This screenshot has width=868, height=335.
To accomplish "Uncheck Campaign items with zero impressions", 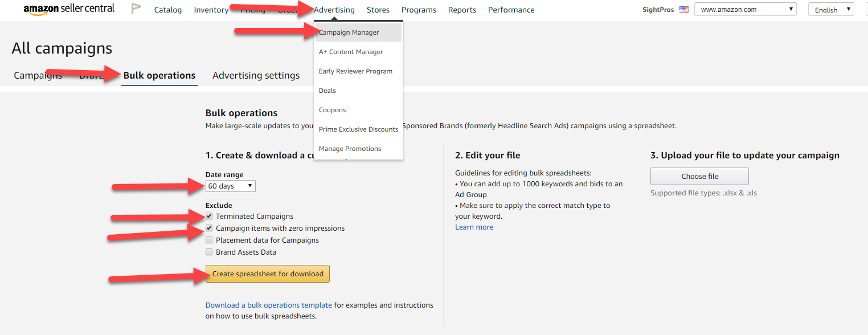I will (x=209, y=228).
